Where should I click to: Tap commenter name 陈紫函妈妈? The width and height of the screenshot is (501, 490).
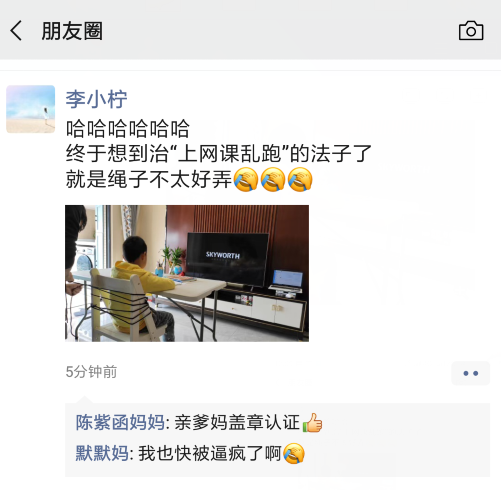tap(120, 423)
